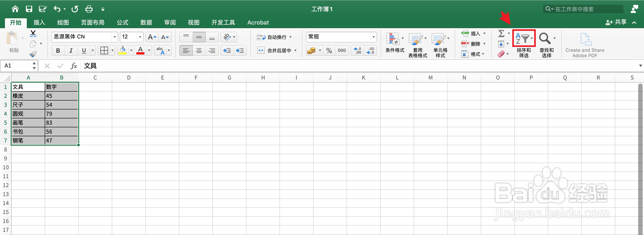The width and height of the screenshot is (644, 235).
Task: Expand 自动换行 dropdown arrow
Action: 290,37
